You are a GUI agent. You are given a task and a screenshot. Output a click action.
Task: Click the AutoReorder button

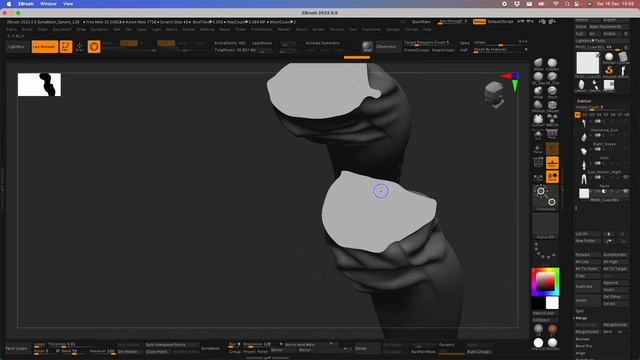[615, 255]
